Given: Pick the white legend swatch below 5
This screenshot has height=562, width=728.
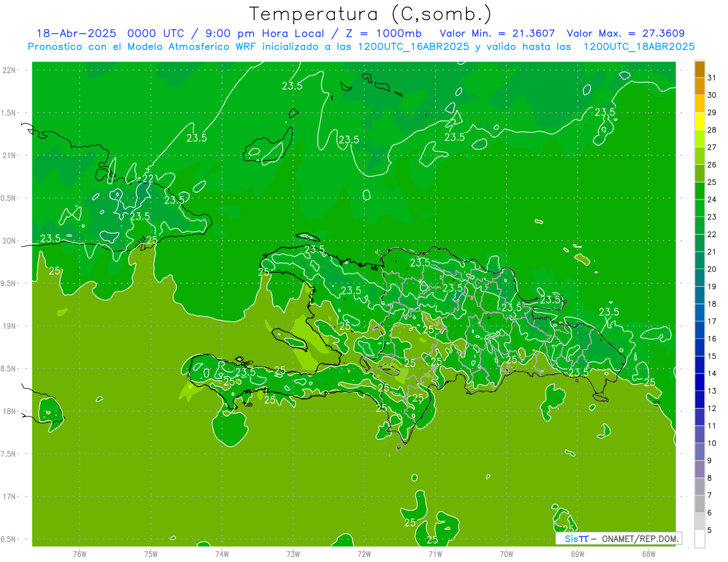Looking at the screenshot, I should coord(699,539).
